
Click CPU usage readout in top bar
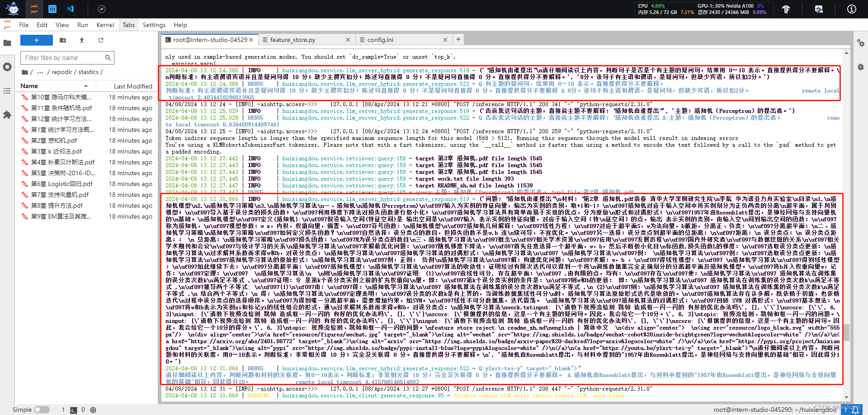pos(652,6)
